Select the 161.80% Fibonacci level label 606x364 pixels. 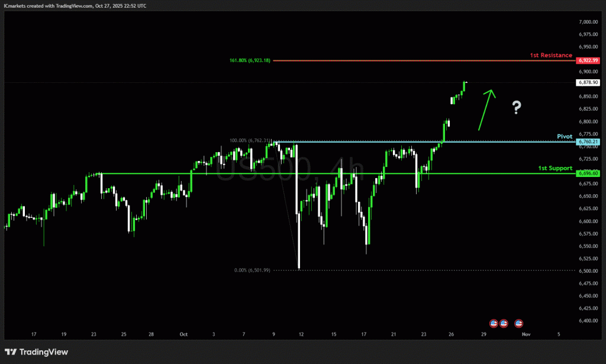pos(250,60)
